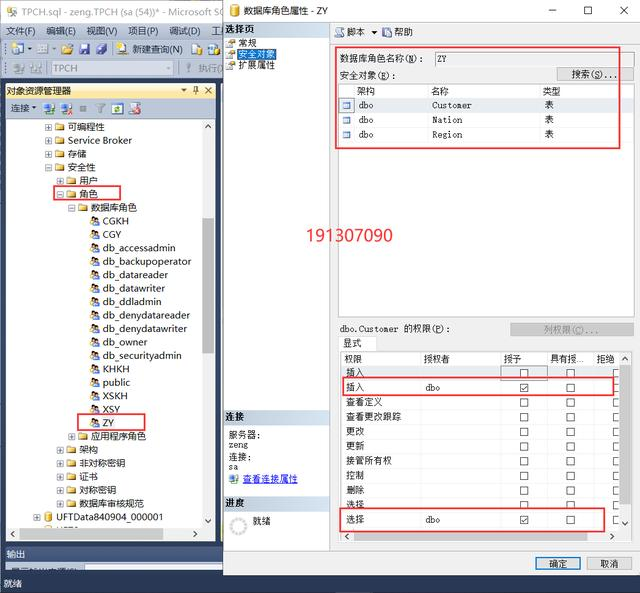Expand the 存储 folder
The width and height of the screenshot is (640, 593).
pyautogui.click(x=48, y=154)
